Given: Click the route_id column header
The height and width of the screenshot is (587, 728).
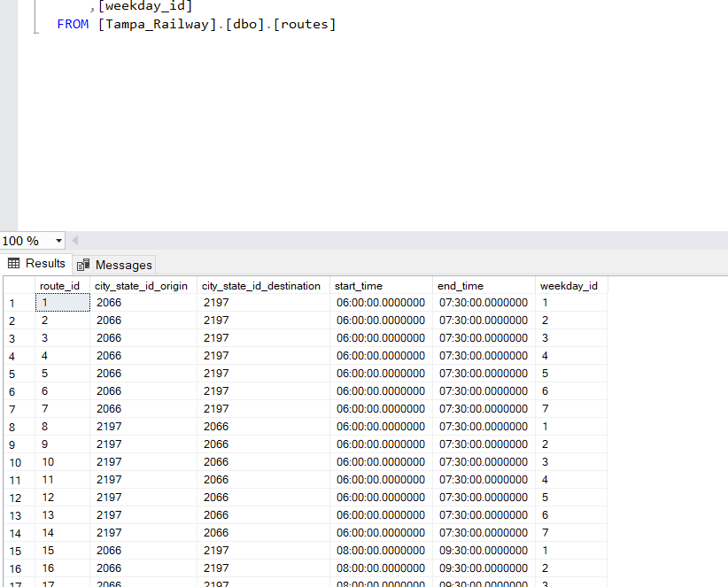Looking at the screenshot, I should [62, 286].
